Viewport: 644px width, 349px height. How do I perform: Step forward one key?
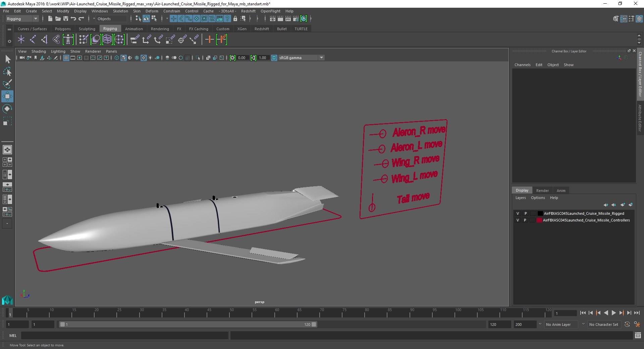point(621,313)
